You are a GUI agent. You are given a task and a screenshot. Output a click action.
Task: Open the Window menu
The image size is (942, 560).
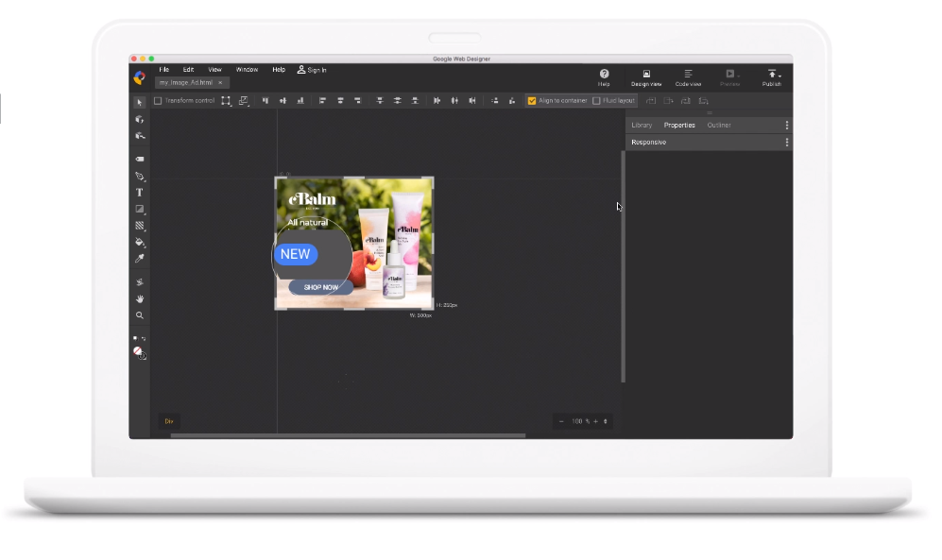[x=247, y=69]
